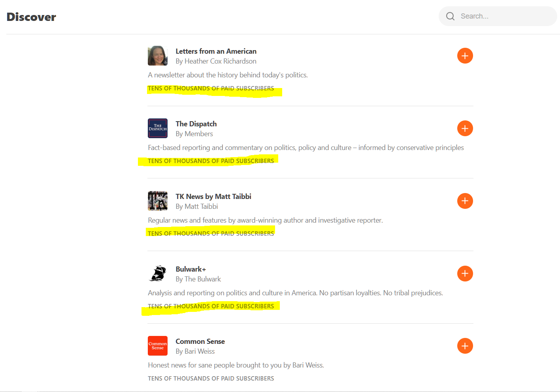Open the Letters from an American title

(216, 51)
